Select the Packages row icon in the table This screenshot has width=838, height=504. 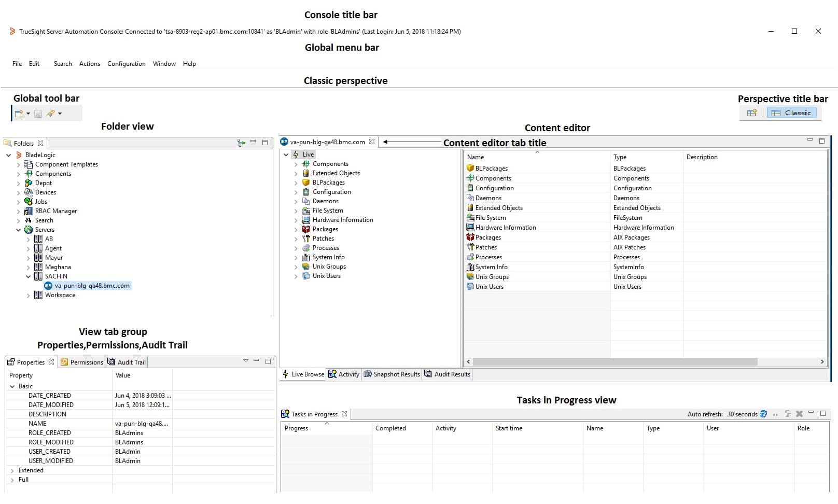click(470, 237)
